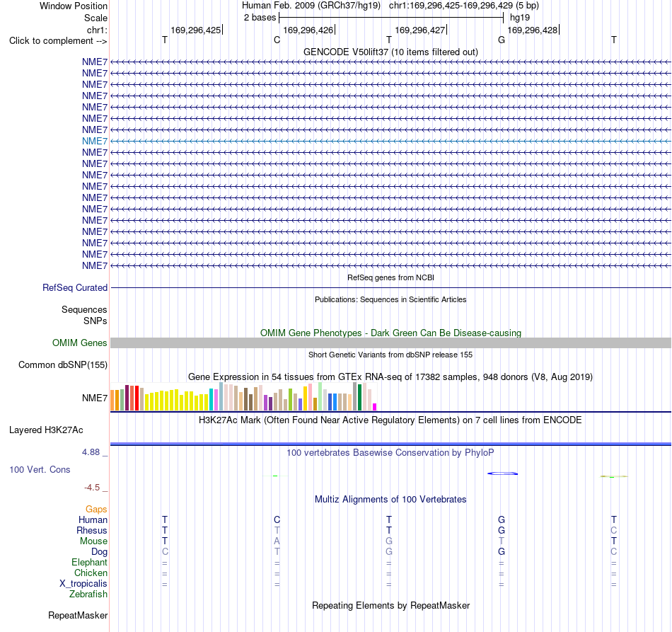Click the '100 Vert. Cons' track label
The image size is (672, 632).
coord(40,469)
